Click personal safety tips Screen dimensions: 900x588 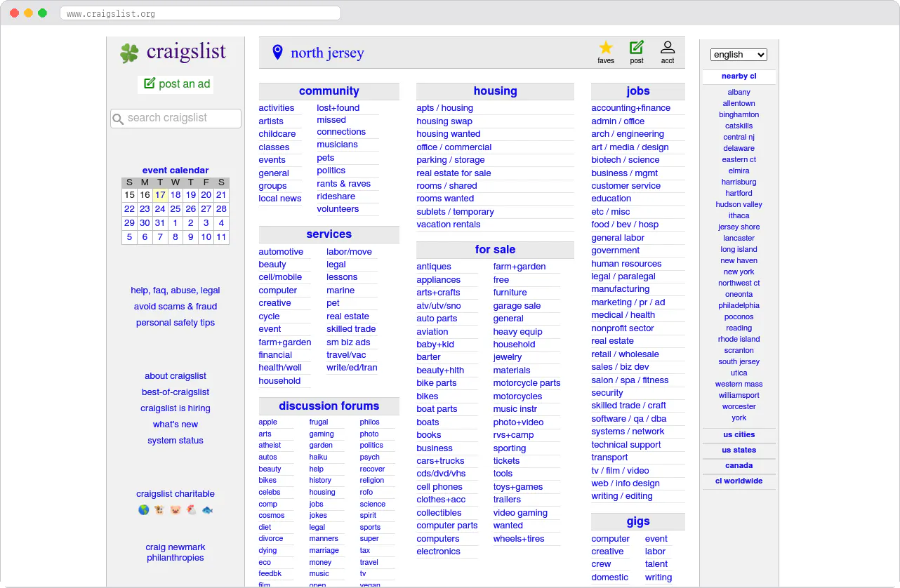click(175, 322)
